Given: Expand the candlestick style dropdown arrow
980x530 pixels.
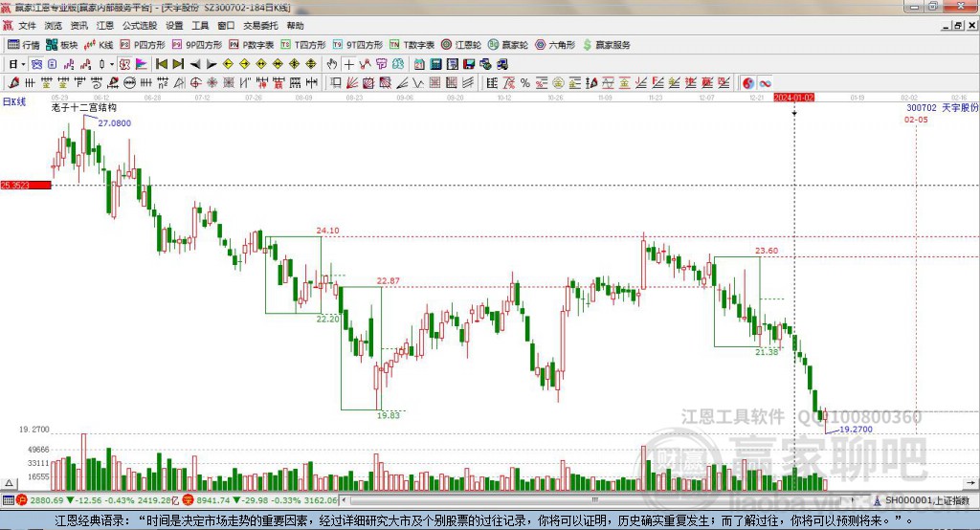Looking at the screenshot, I should pos(112,64).
